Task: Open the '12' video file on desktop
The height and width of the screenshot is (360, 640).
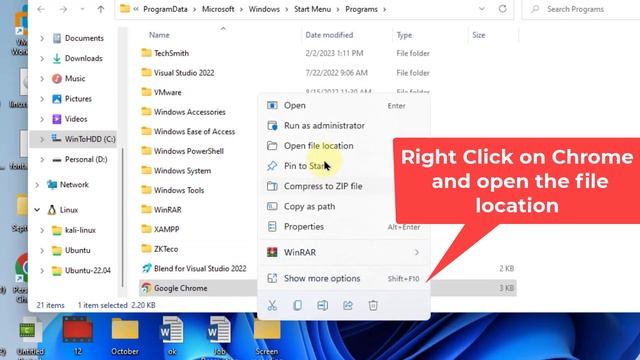Action: point(78,336)
